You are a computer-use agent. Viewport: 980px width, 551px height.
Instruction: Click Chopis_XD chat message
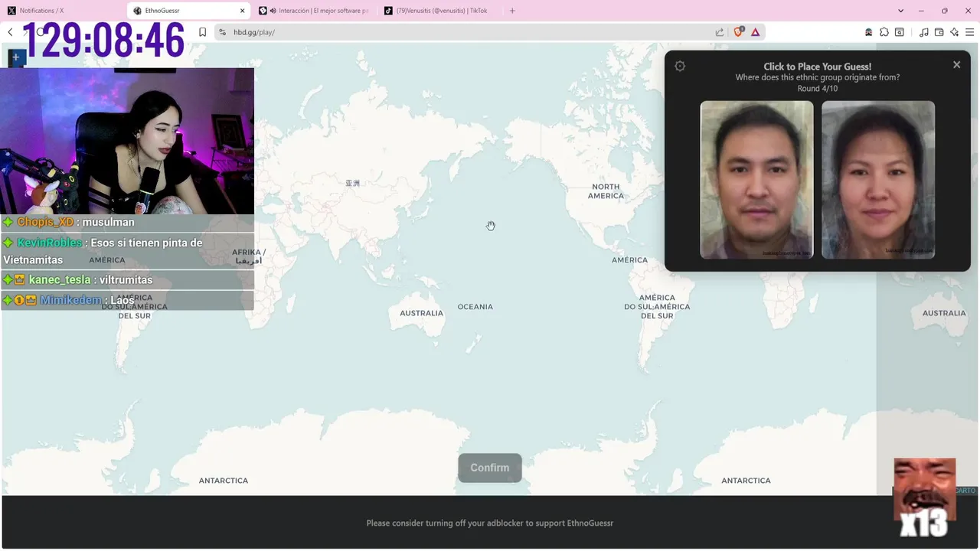[x=127, y=223]
